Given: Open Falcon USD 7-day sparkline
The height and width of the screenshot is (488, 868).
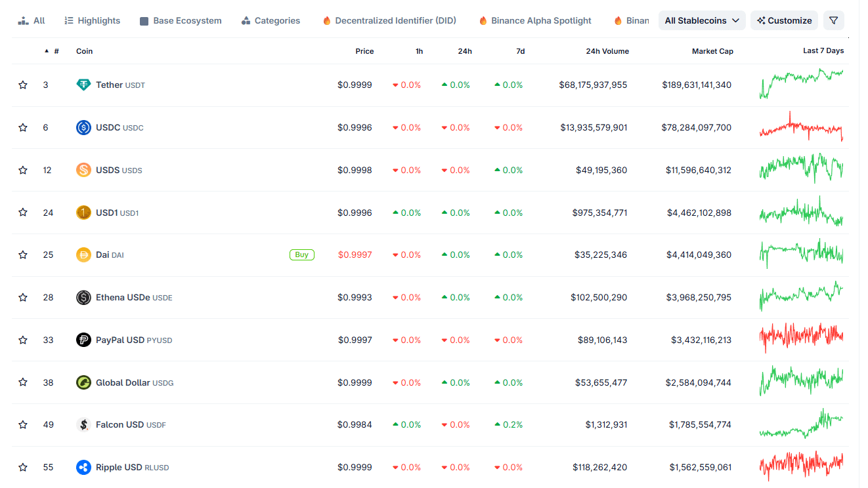Looking at the screenshot, I should point(801,424).
